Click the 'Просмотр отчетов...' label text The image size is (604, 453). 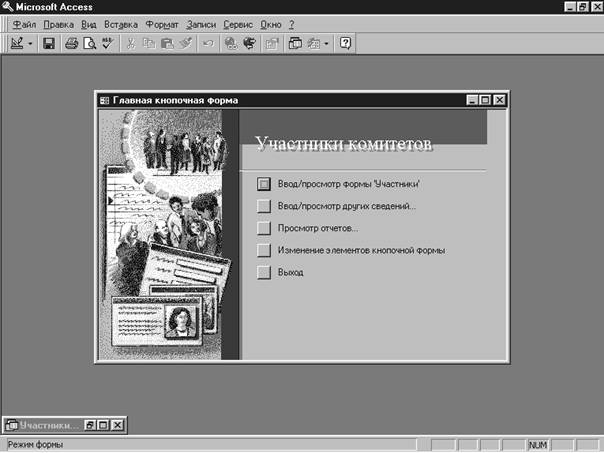coord(318,228)
